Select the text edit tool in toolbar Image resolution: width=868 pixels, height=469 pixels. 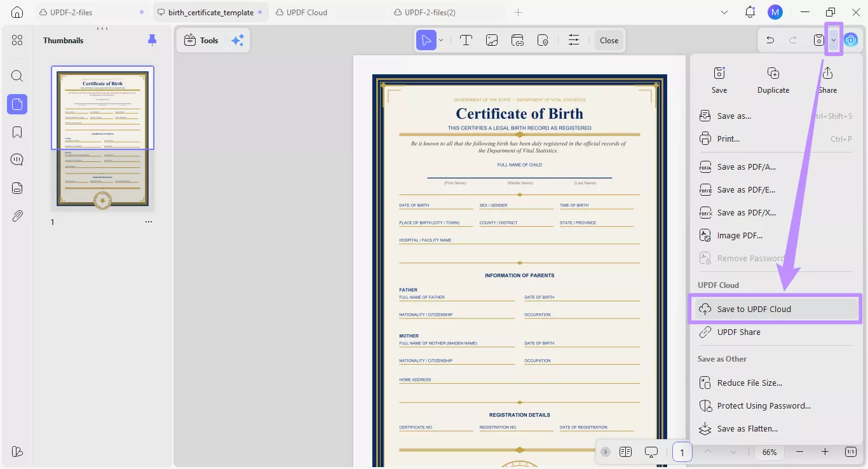click(466, 40)
